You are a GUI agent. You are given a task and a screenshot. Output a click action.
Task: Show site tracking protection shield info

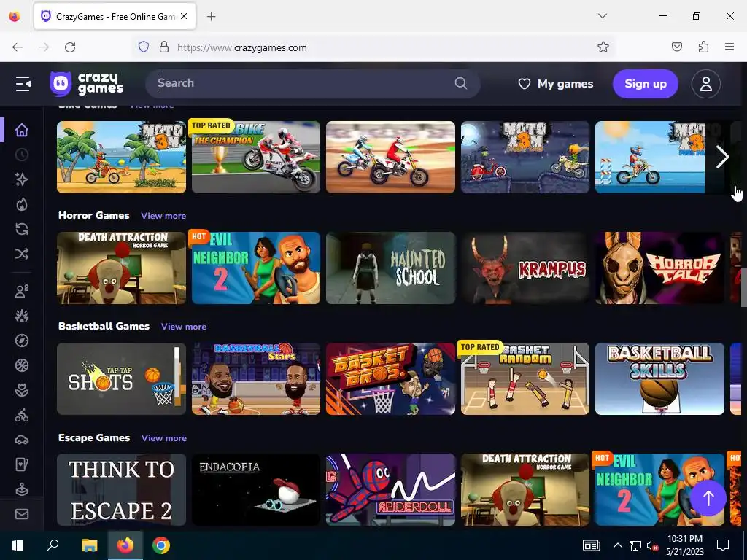(144, 47)
